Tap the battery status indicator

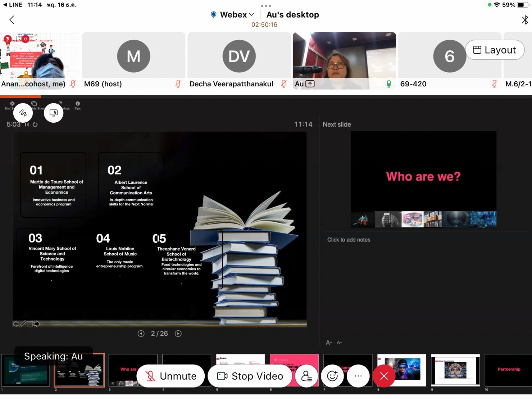pos(522,5)
